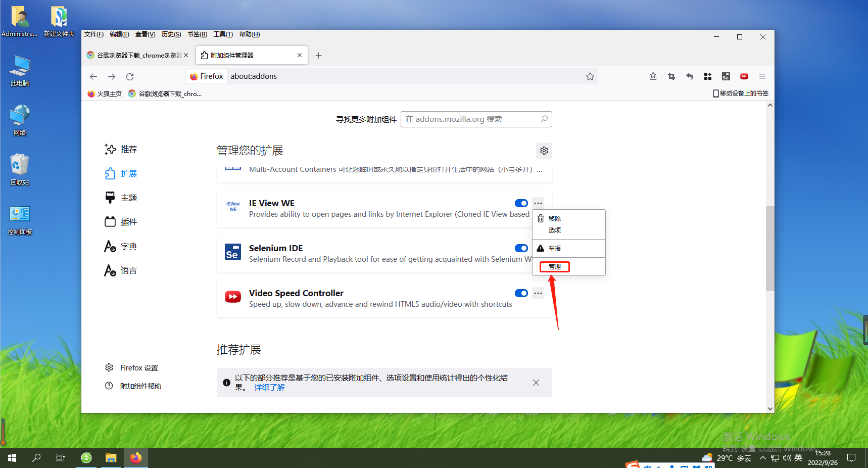This screenshot has width=868, height=468.
Task: Open the Recommendations sidebar category
Action: click(121, 150)
